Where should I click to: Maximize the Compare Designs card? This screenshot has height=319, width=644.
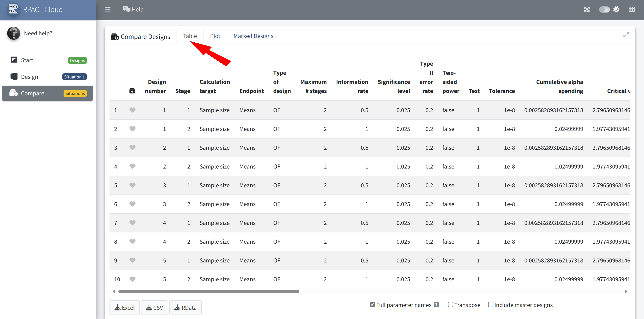click(626, 35)
